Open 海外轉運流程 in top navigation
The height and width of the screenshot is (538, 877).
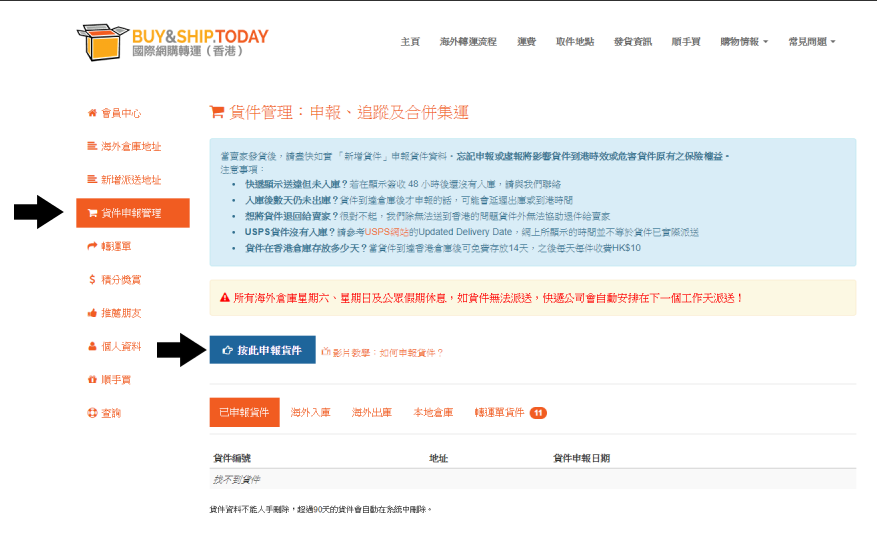coord(468,42)
